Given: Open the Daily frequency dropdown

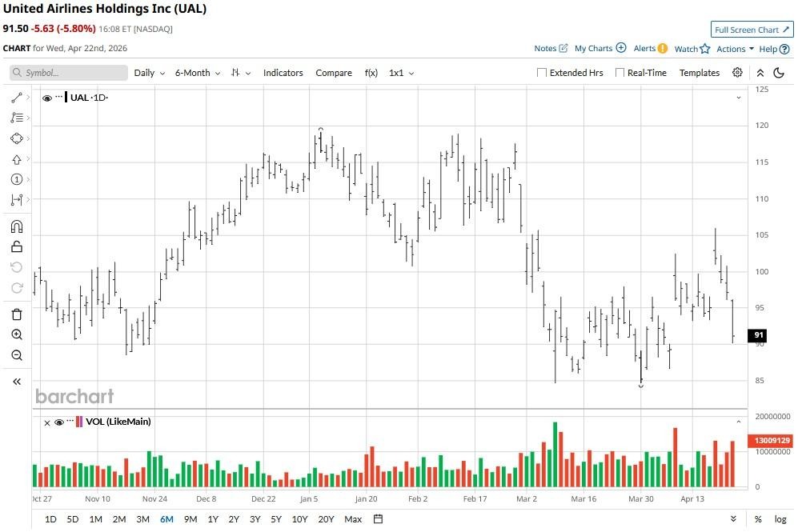Looking at the screenshot, I should click(149, 73).
